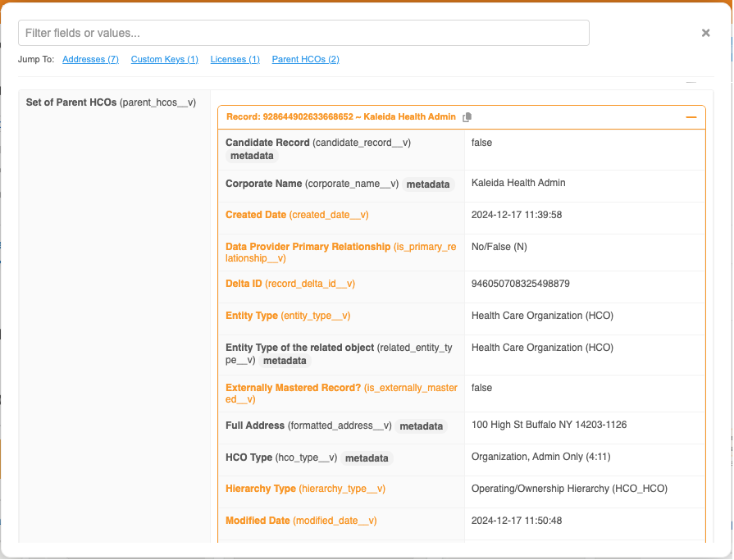The height and width of the screenshot is (560, 734).
Task: Select related object value Health Care Organization (HCO)
Action: click(x=542, y=348)
